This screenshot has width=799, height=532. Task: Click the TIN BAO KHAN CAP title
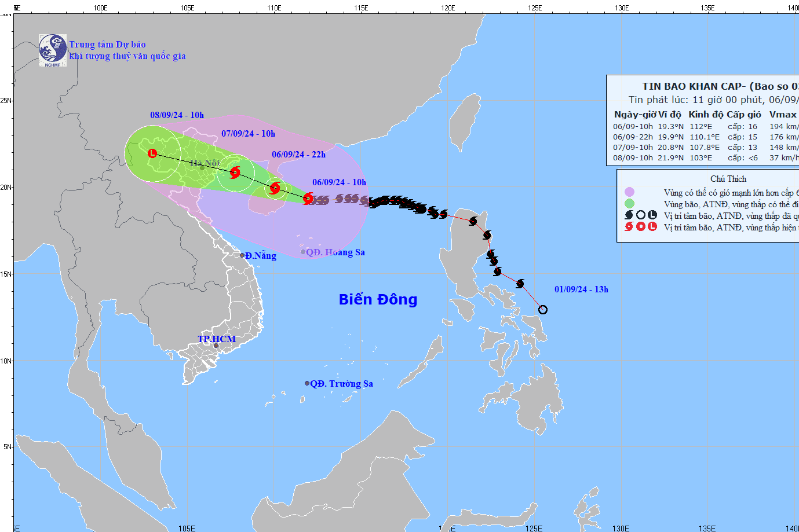coord(693,86)
